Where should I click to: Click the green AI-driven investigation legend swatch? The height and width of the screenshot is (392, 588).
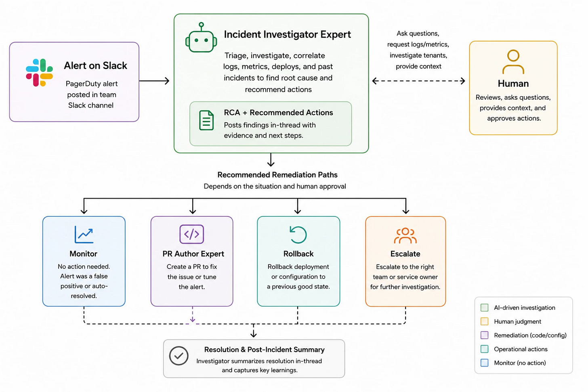pyautogui.click(x=485, y=308)
